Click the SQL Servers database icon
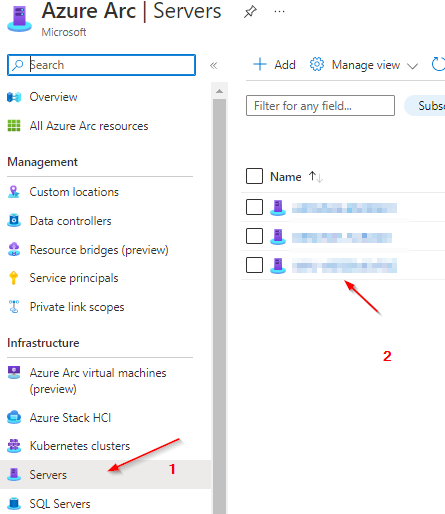 coord(14,503)
